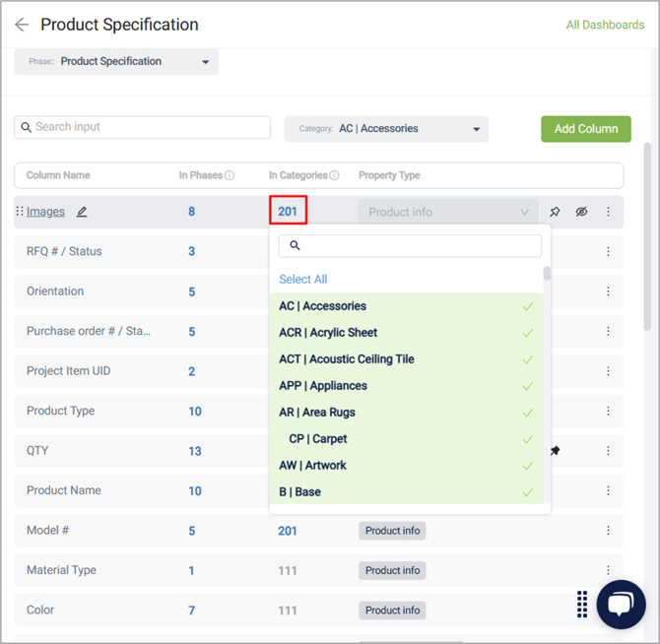
Task: Uncheck the AC | Accessories category
Action: point(406,306)
